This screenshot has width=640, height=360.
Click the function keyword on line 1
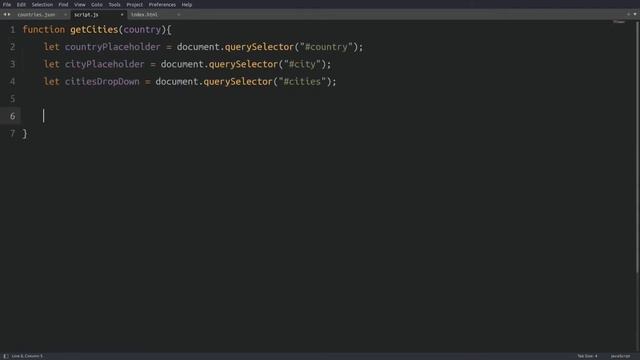click(x=44, y=30)
